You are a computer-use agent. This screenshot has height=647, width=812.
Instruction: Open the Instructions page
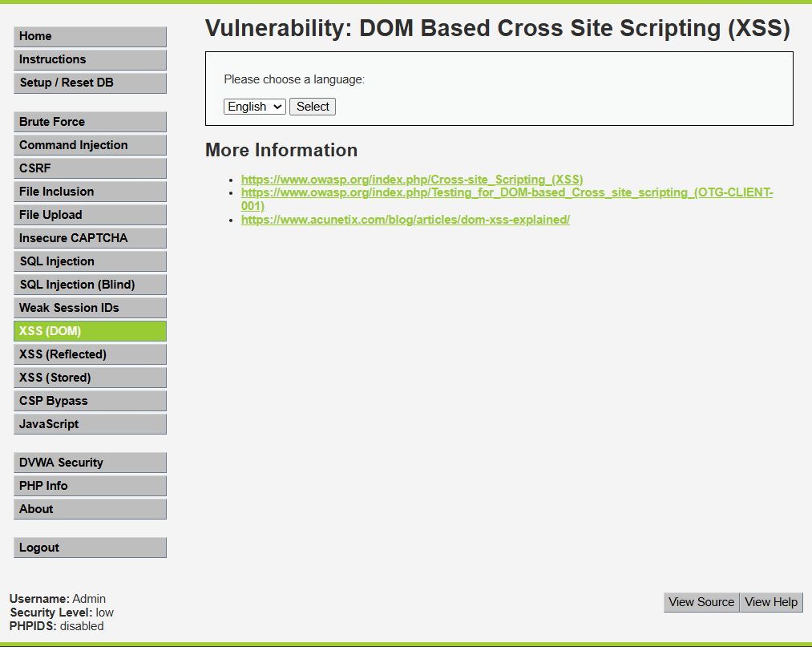coord(90,59)
